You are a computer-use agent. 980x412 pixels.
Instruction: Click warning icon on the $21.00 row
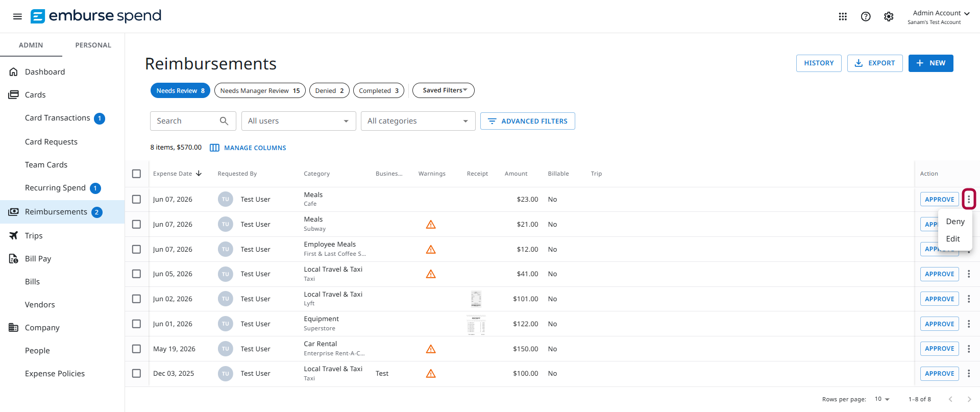431,225
